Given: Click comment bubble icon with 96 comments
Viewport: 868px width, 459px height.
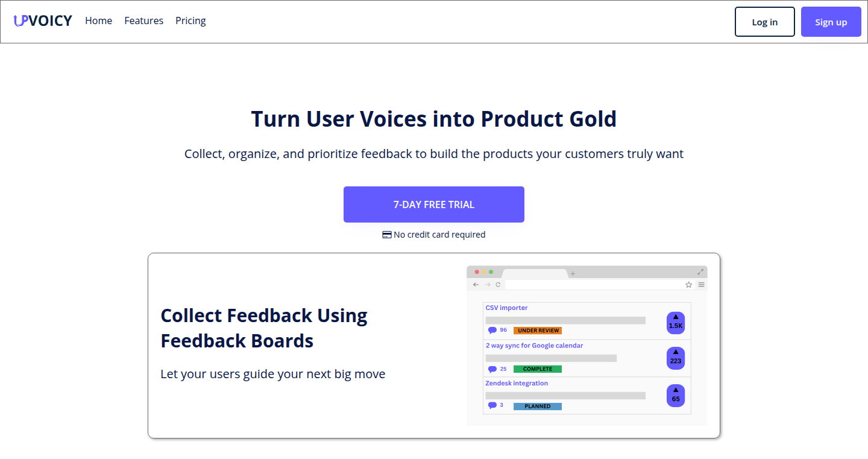Looking at the screenshot, I should [x=492, y=330].
